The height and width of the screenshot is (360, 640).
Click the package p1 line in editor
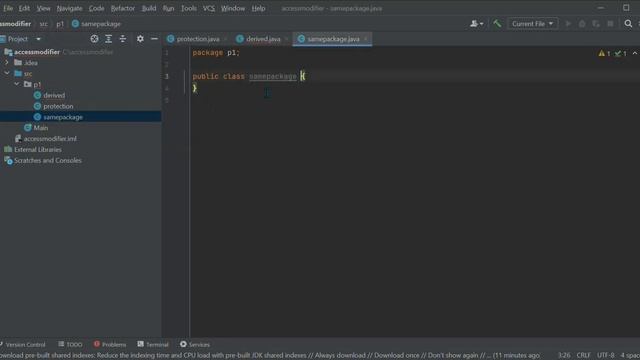click(x=216, y=53)
